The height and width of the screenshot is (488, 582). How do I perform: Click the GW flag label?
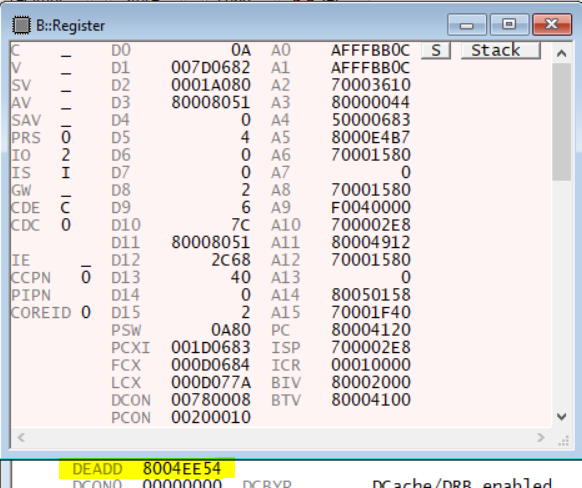click(x=21, y=190)
